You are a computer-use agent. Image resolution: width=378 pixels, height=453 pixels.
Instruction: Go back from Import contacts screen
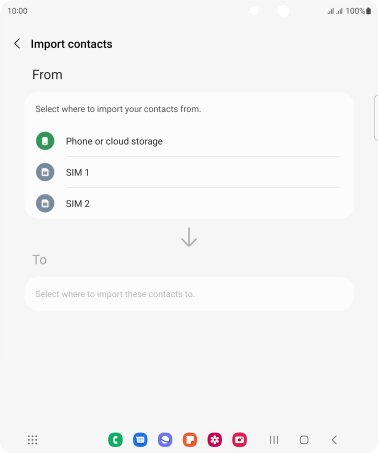point(17,44)
